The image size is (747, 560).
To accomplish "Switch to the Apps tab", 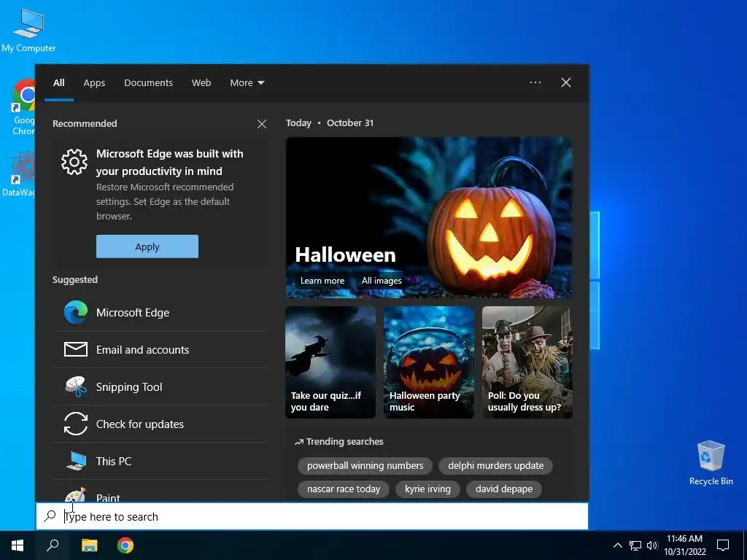I will [94, 83].
